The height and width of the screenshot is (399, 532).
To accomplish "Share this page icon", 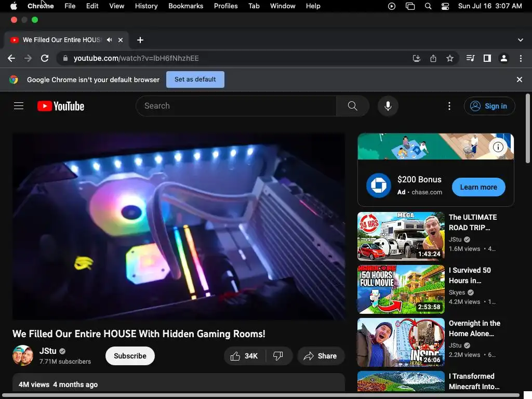I will pos(433,58).
